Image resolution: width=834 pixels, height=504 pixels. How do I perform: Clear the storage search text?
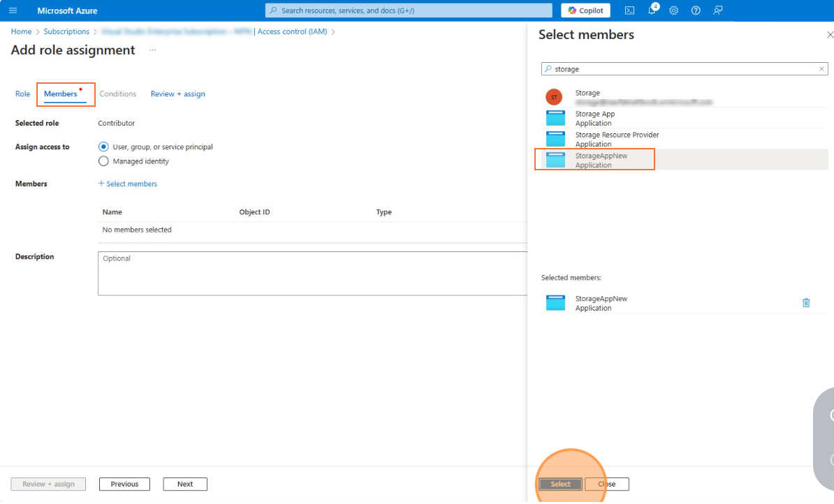[821, 69]
